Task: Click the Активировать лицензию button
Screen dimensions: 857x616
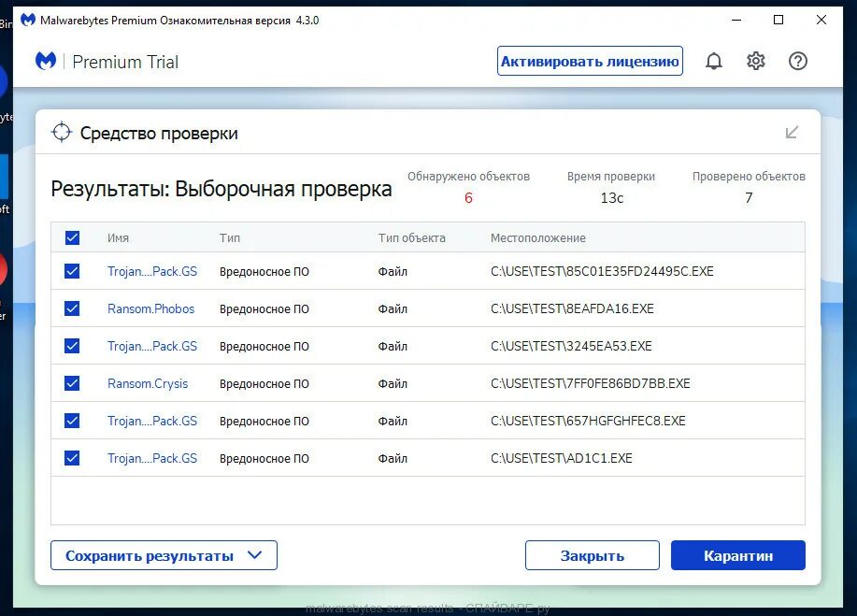Action: 590,61
